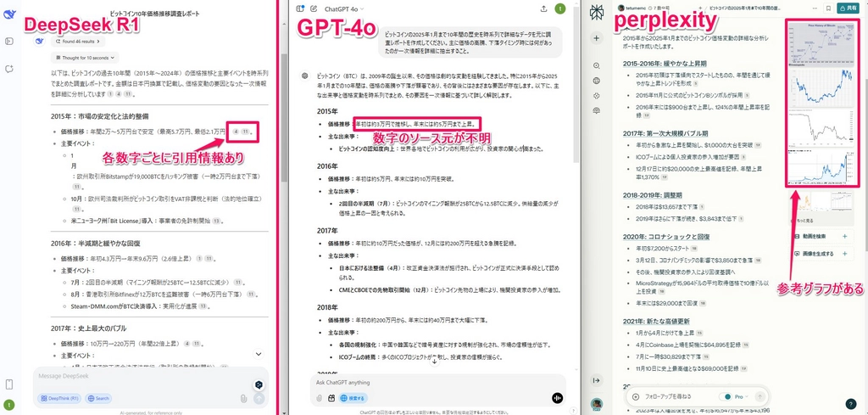Click Perplexity heading 2020年: コロナショックと回復

666,237
